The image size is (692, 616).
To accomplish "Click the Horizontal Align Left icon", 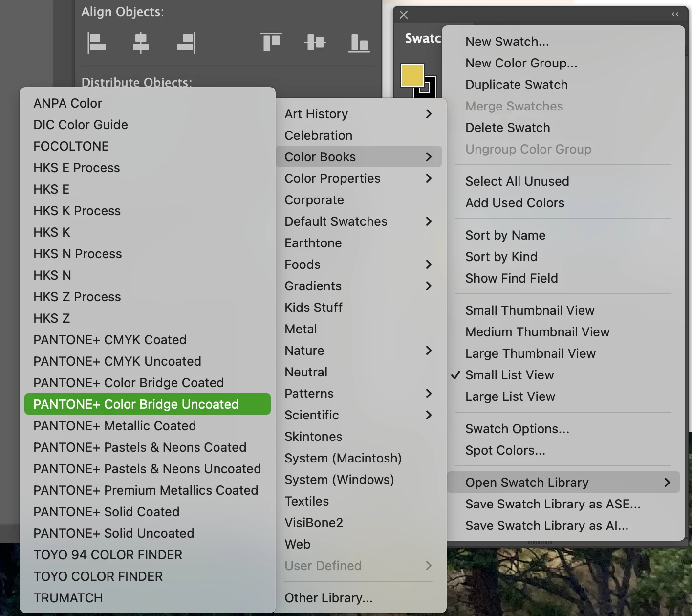I will click(x=97, y=43).
